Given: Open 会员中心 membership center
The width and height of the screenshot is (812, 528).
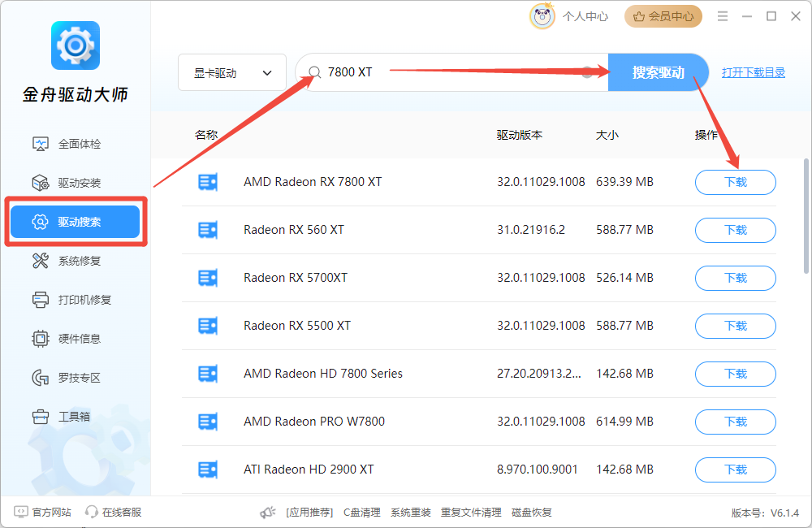Looking at the screenshot, I should pyautogui.click(x=663, y=16).
